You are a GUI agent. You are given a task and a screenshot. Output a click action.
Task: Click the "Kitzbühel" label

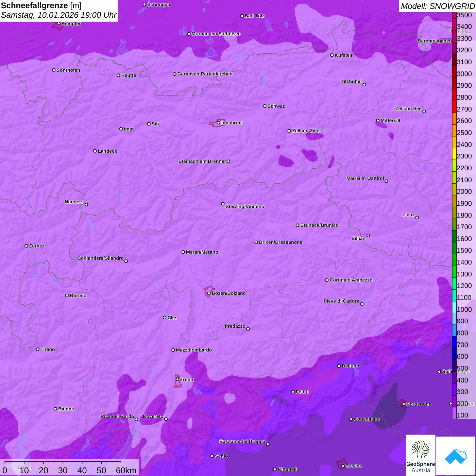coord(351,81)
